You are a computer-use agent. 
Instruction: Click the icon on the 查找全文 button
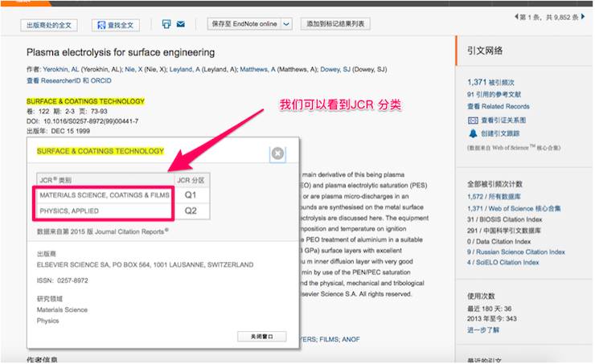(x=101, y=25)
